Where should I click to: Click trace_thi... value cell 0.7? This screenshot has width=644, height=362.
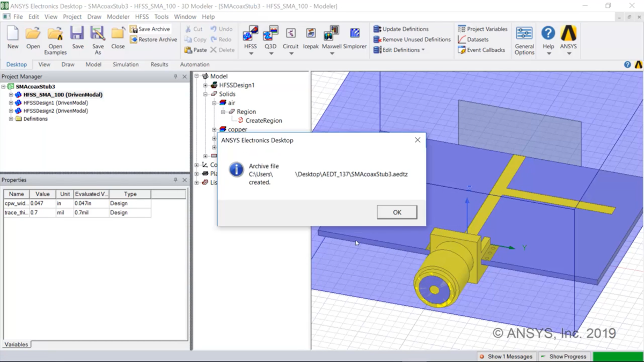click(x=42, y=212)
